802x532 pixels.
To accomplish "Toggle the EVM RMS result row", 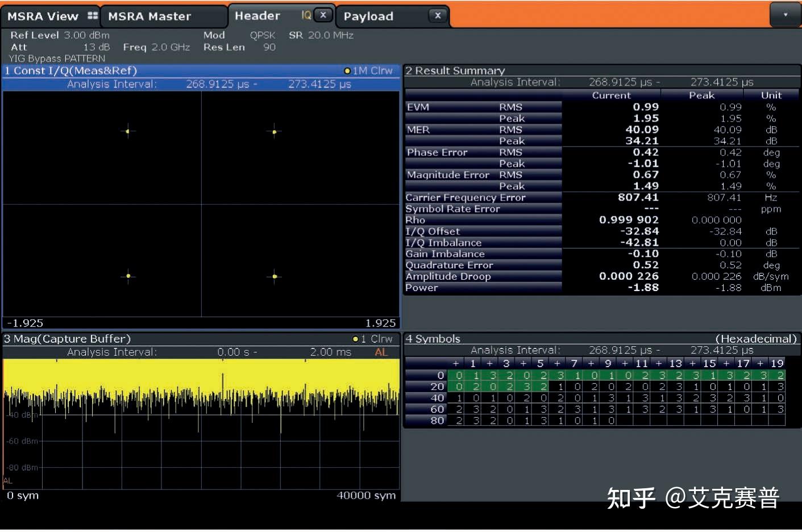I will (x=483, y=106).
